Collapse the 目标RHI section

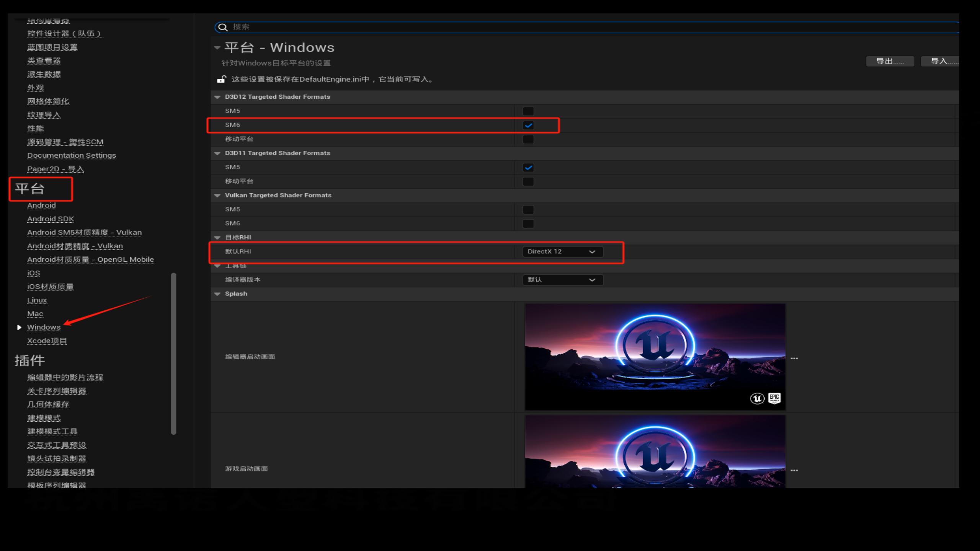217,237
